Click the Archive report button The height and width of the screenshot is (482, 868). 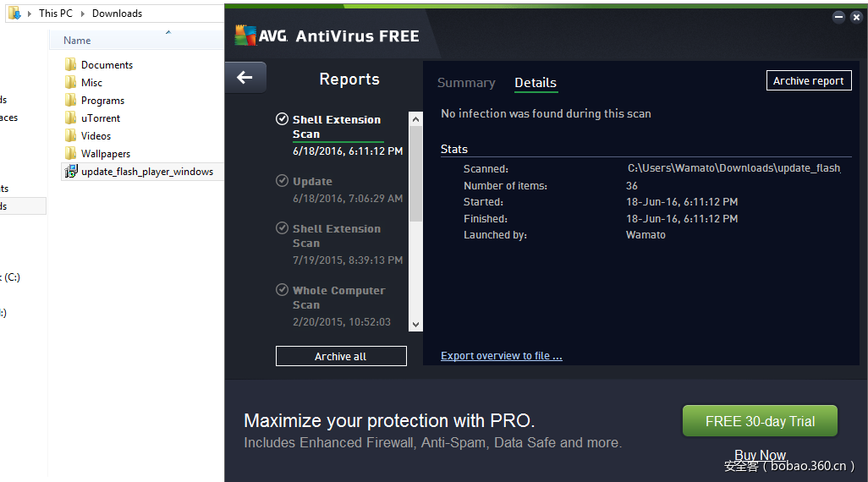tap(808, 80)
